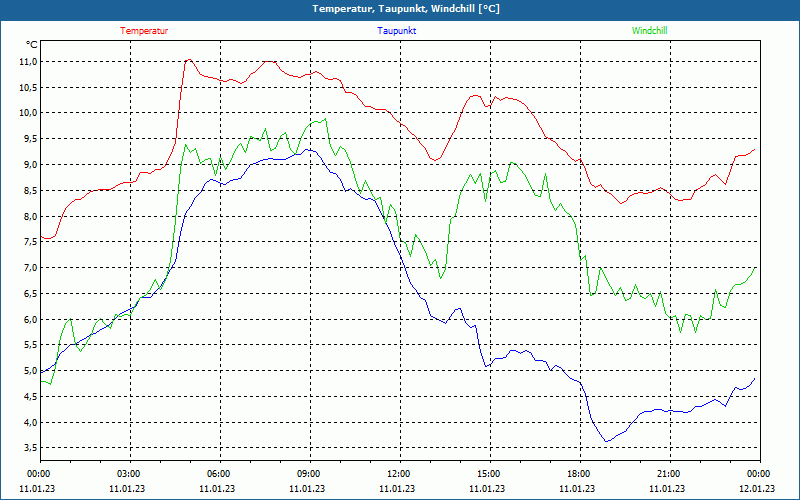Click the '12:00' time axis label
The image size is (800, 500).
[399, 474]
